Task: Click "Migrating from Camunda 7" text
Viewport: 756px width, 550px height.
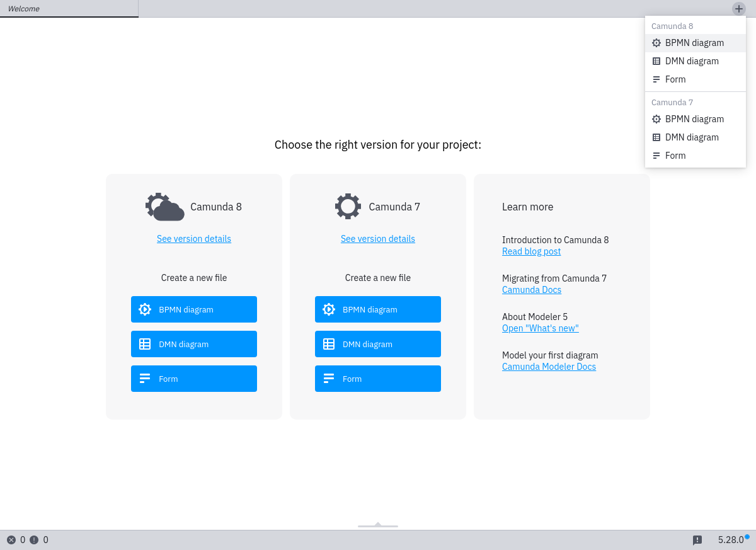Action: (x=554, y=278)
